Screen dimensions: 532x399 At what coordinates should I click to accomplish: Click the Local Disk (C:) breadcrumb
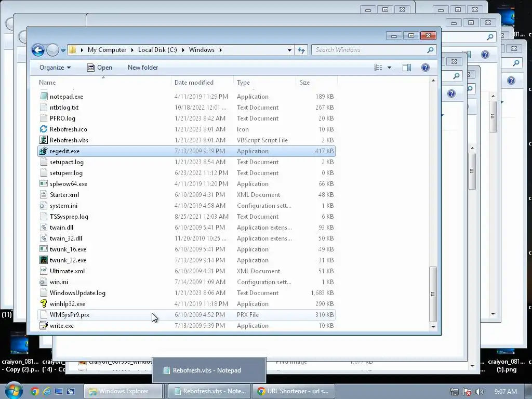click(x=157, y=50)
